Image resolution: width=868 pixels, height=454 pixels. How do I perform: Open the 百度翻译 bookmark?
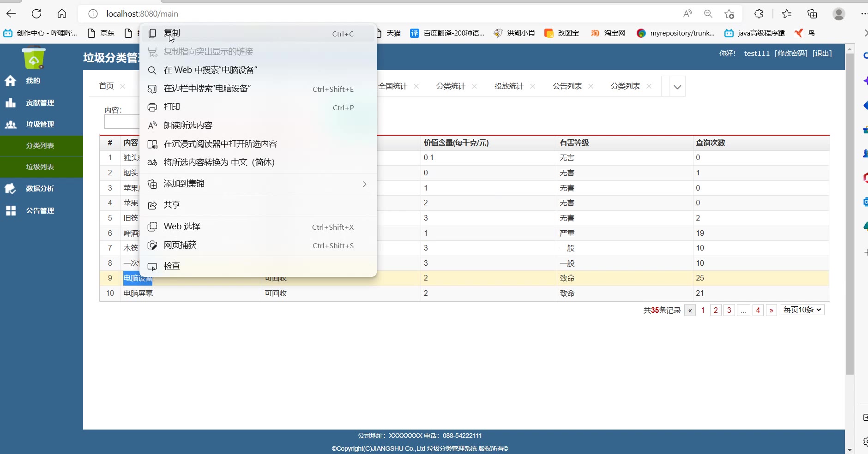447,33
